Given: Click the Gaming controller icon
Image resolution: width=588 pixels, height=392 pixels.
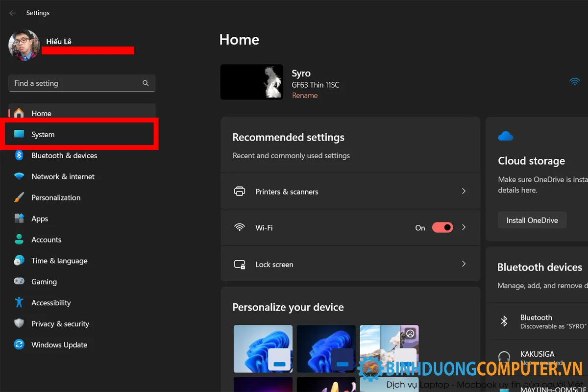Looking at the screenshot, I should 19,282.
